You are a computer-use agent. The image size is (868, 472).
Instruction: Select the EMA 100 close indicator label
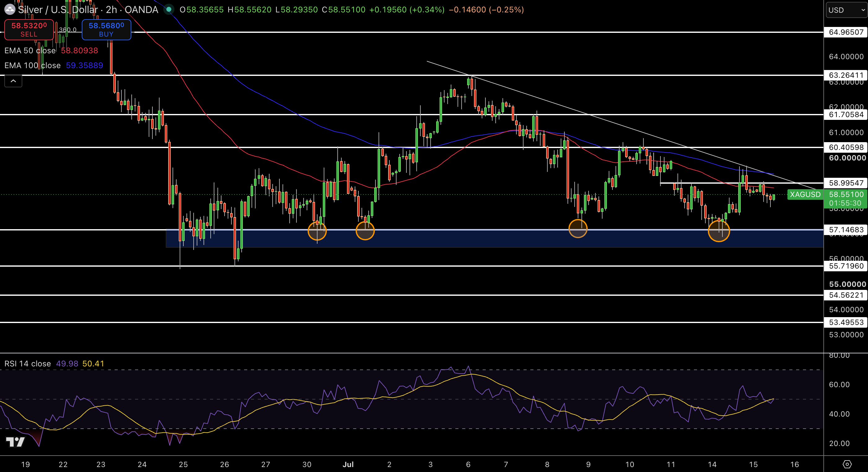point(32,65)
